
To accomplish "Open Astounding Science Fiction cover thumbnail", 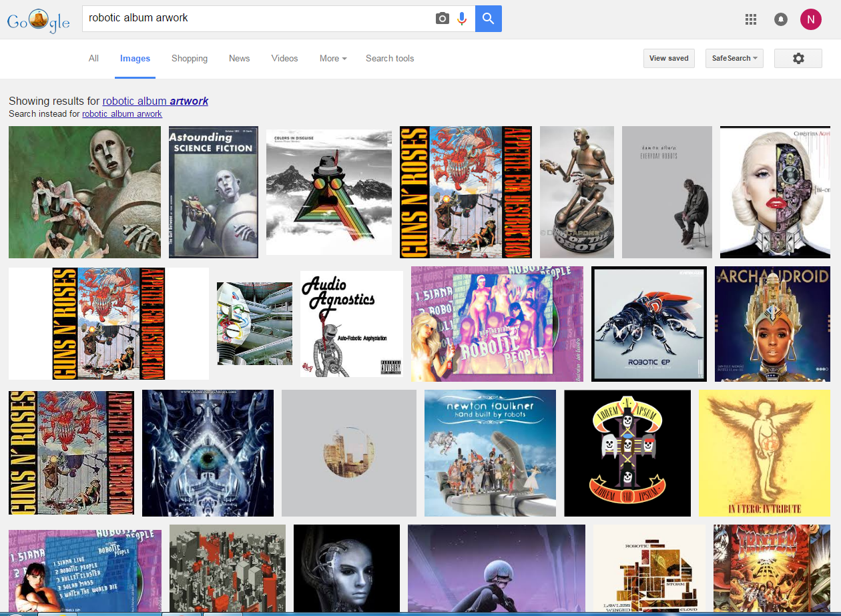I will (x=214, y=192).
